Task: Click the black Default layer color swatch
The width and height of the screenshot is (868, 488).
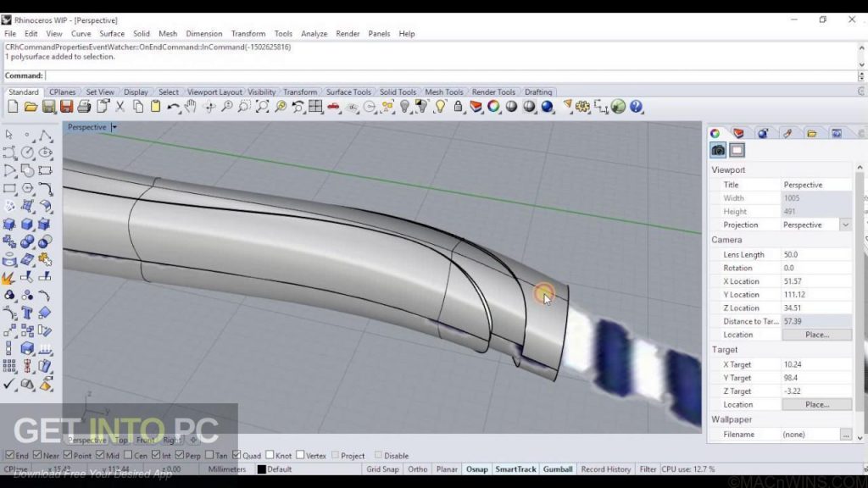Action: coord(262,469)
